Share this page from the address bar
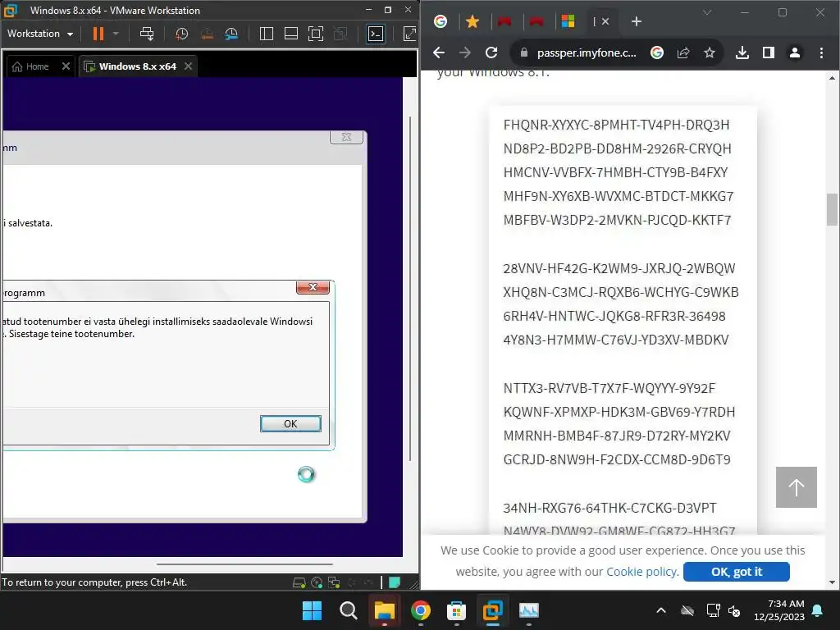This screenshot has width=840, height=630. coord(683,52)
